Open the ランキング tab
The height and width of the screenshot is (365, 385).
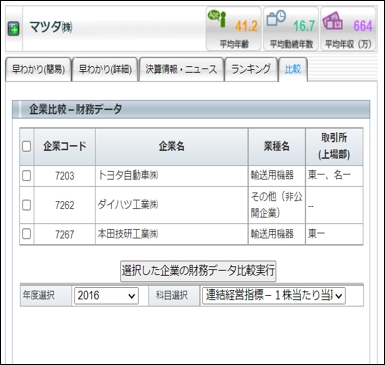tap(251, 69)
